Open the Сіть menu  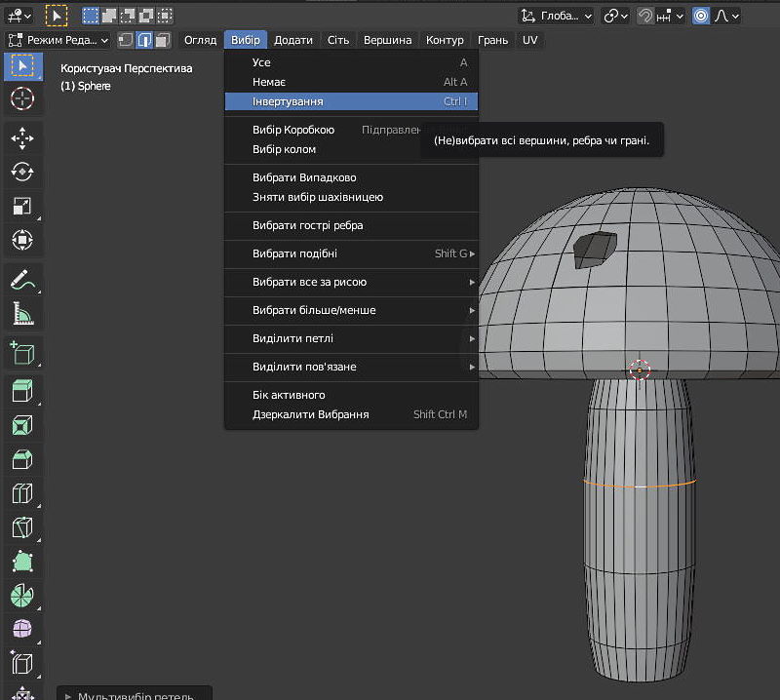coord(338,40)
